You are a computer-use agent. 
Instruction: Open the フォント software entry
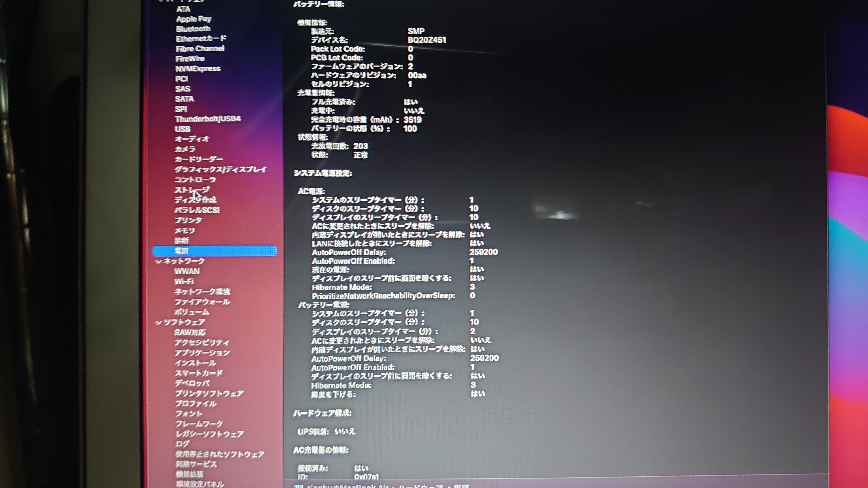tap(189, 414)
